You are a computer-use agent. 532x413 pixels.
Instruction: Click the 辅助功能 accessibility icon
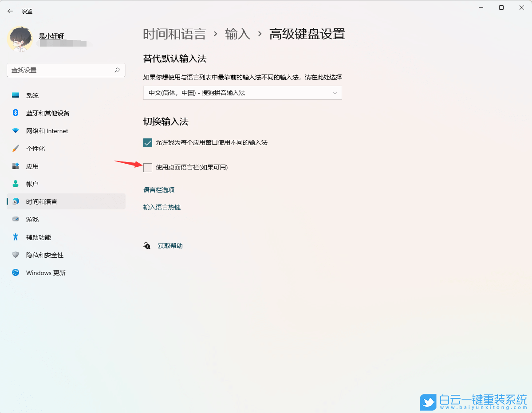(x=16, y=237)
